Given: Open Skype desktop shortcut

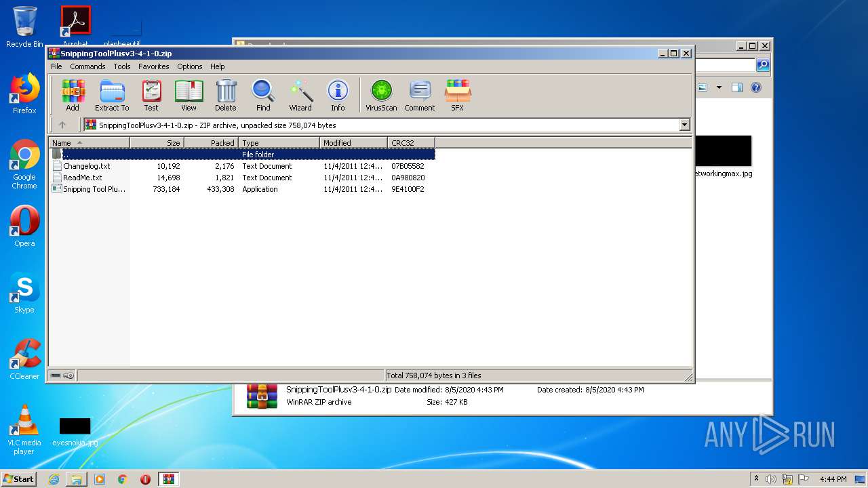Looking at the screenshot, I should [x=24, y=293].
